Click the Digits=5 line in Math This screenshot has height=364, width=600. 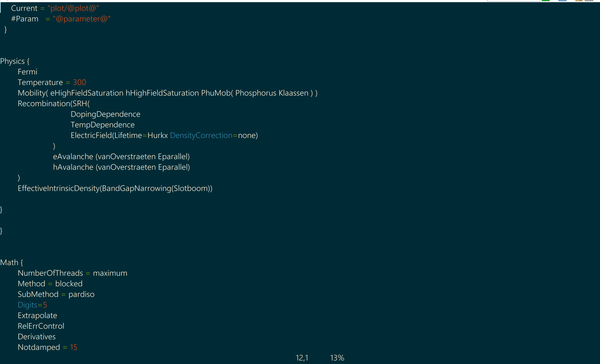(32, 305)
